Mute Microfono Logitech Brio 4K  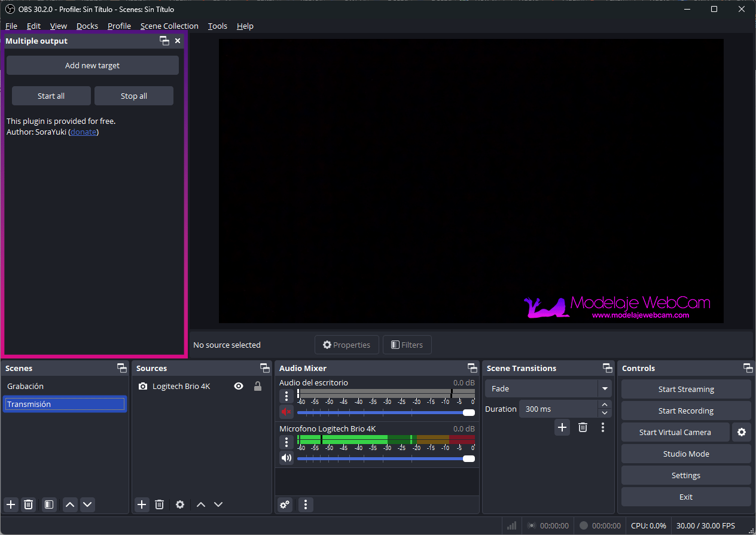pyautogui.click(x=286, y=458)
